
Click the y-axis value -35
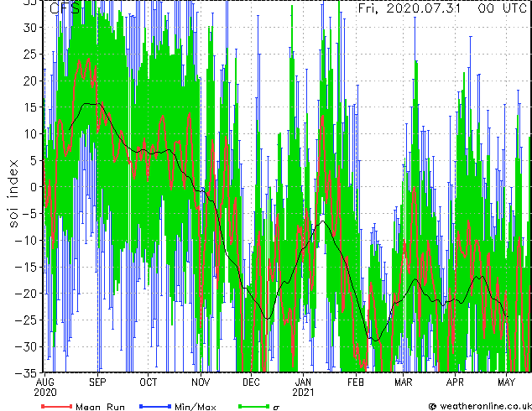25,373
